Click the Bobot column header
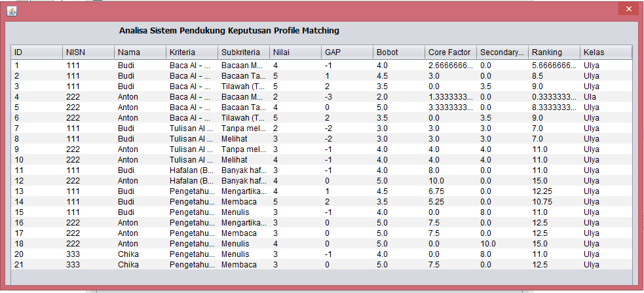644x293 pixels. tap(399, 52)
